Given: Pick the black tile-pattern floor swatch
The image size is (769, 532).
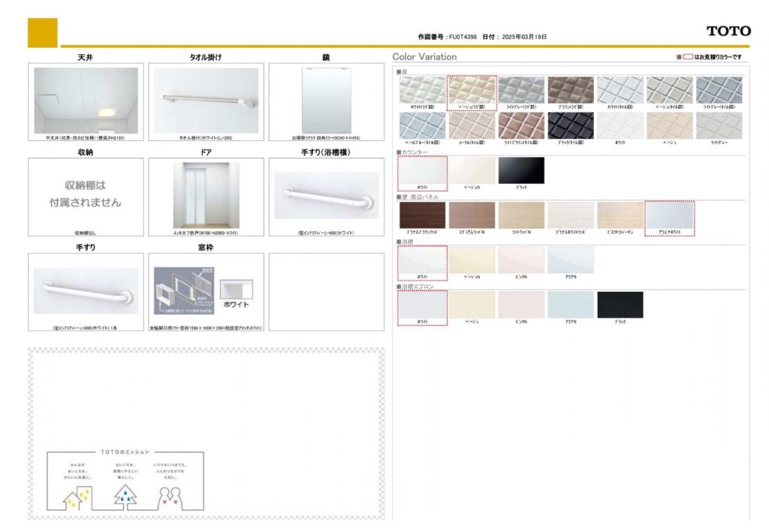Looking at the screenshot, I should click(x=571, y=125).
